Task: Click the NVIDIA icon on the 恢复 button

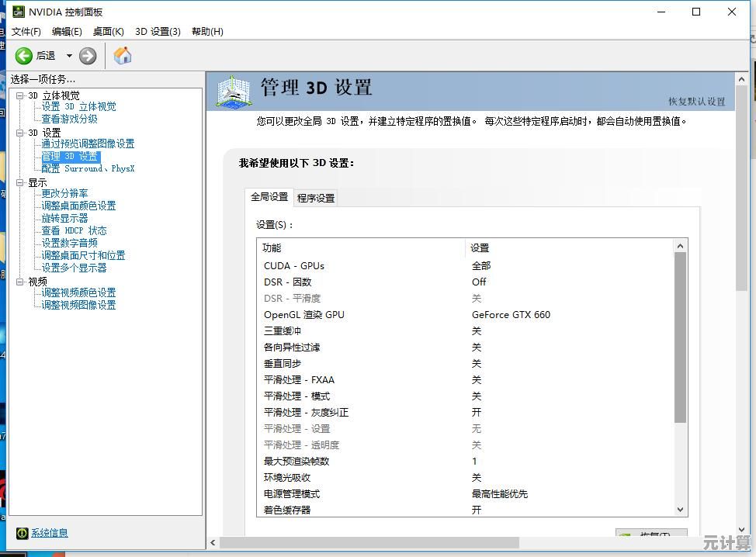Action: pyautogui.click(x=626, y=535)
